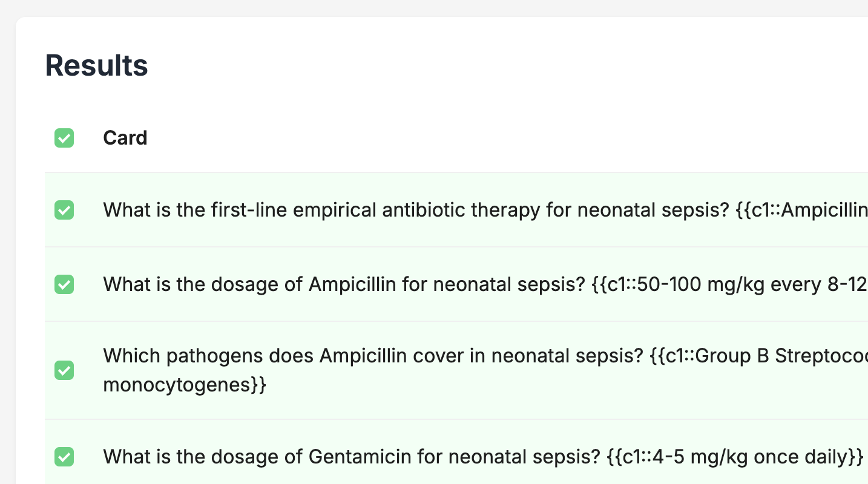Click the Gentamicin dosage question text
This screenshot has height=484, width=868.
[x=351, y=457]
